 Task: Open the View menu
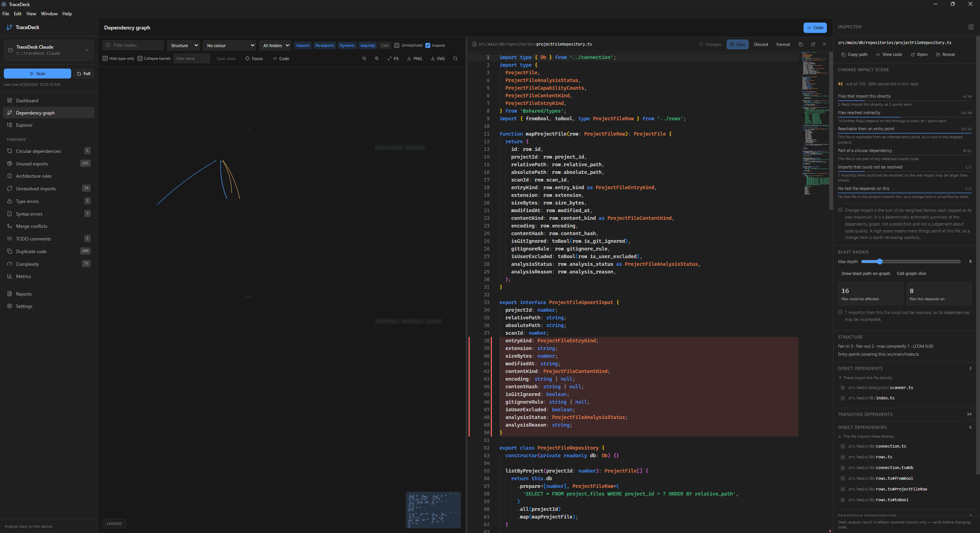(x=31, y=14)
